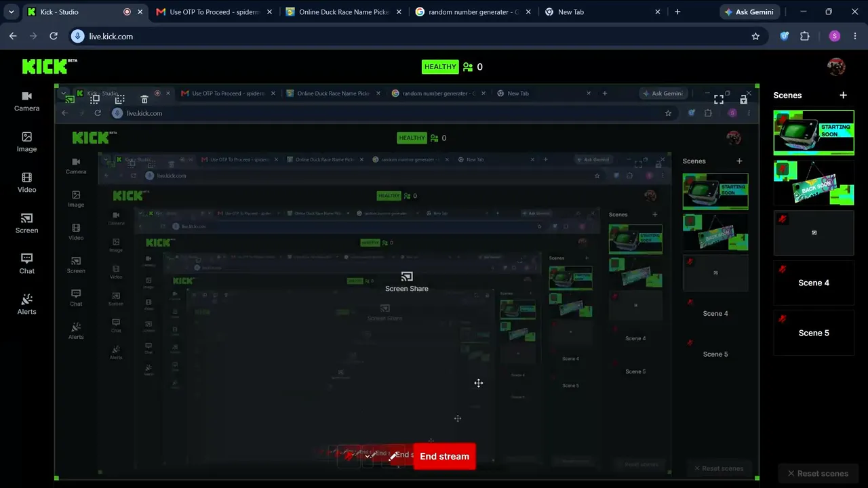868x488 pixels.
Task: Click the Reset scenes button
Action: click(816, 474)
